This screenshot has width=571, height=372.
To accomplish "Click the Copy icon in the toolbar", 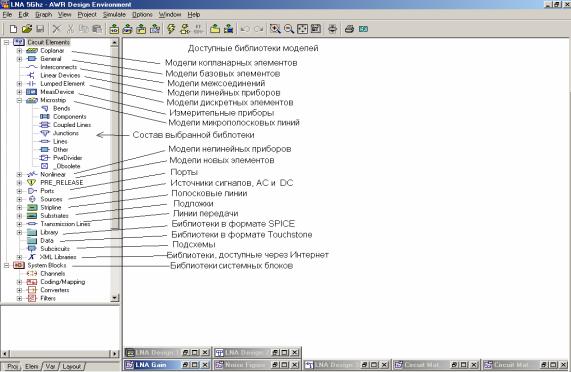I will coord(84,29).
